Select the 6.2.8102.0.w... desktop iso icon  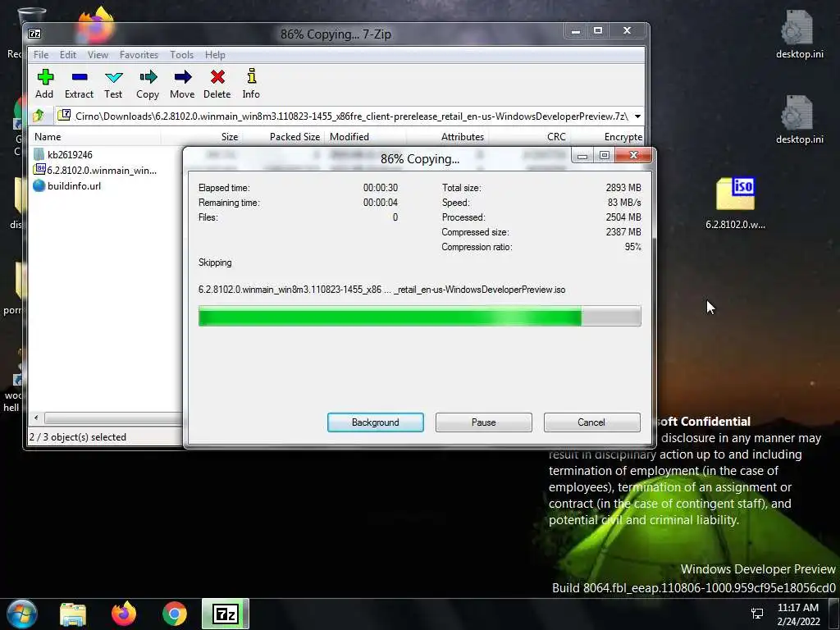click(735, 203)
